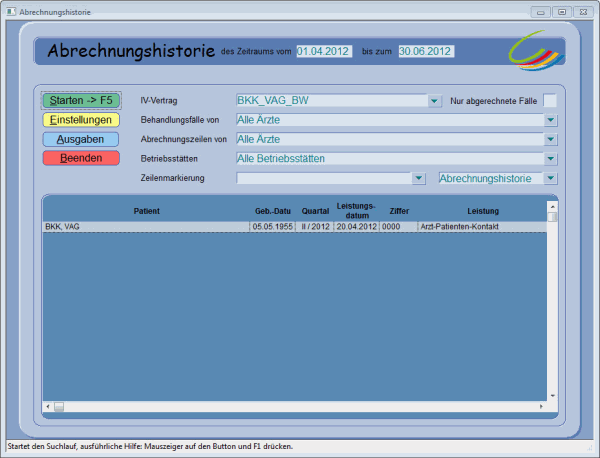Image resolution: width=600 pixels, height=458 pixels.
Task: Enable Nur abgerechnete Fälle checkbox
Action: (x=549, y=101)
